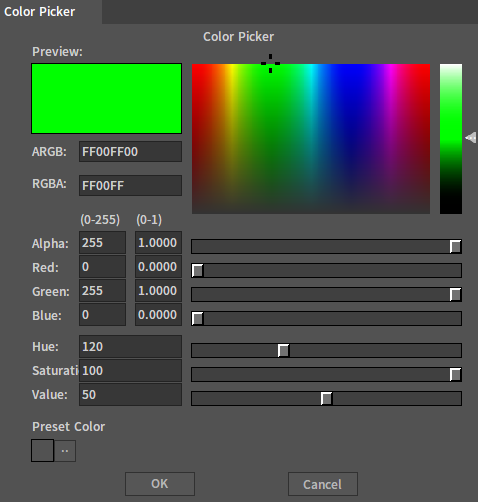Click the Preset Color ellipsis button
Image resolution: width=478 pixels, height=502 pixels.
(x=65, y=451)
